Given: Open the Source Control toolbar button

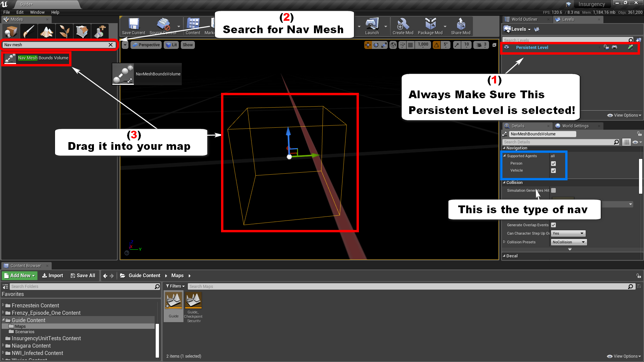Looking at the screenshot, I should point(163,26).
